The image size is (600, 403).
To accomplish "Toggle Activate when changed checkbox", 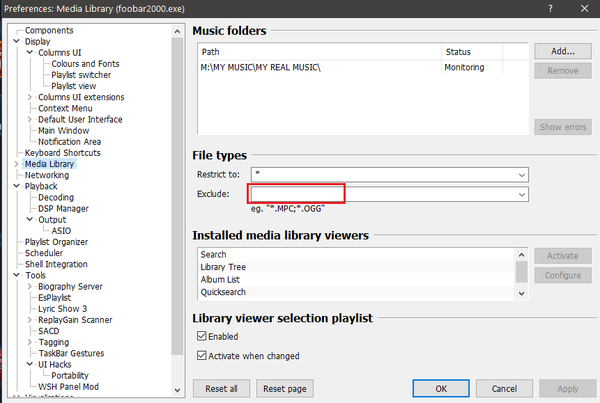I will click(202, 355).
